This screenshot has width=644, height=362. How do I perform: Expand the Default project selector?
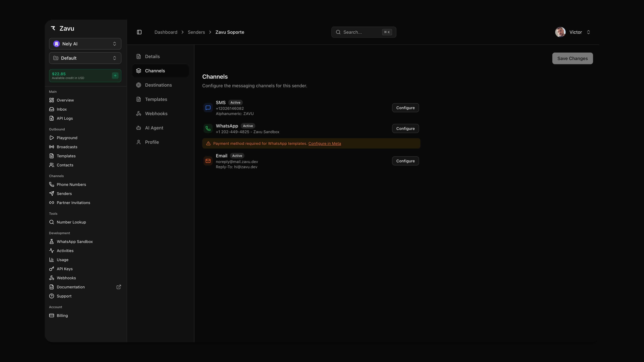pyautogui.click(x=85, y=58)
